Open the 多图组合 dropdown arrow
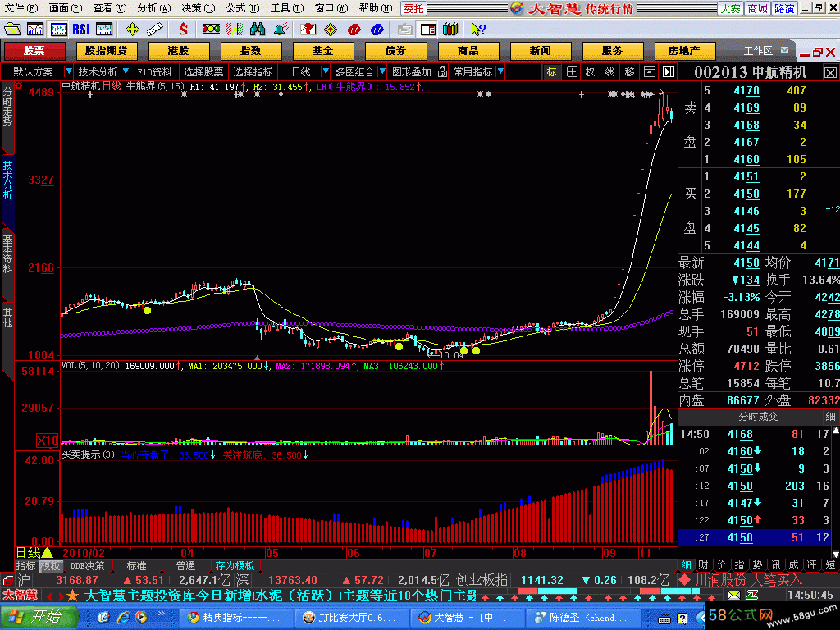Image resolution: width=840 pixels, height=630 pixels. click(382, 71)
